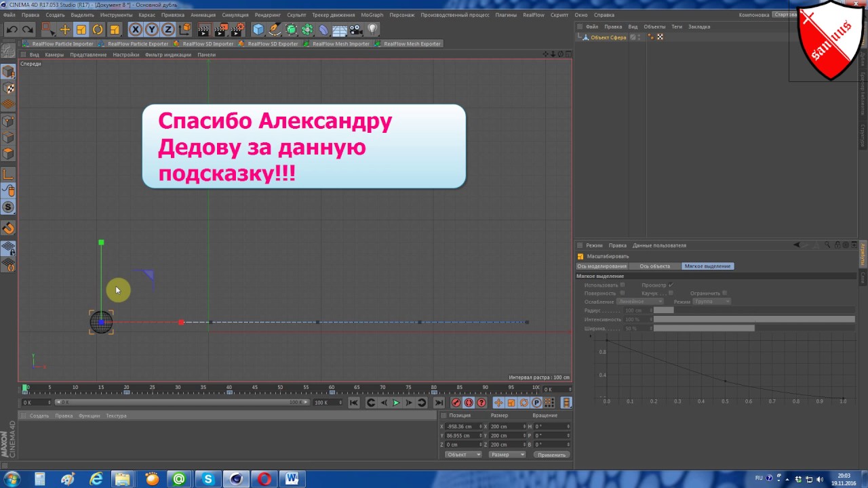Open the Симуляция menu
This screenshot has width=868, height=488.
pyautogui.click(x=235, y=15)
